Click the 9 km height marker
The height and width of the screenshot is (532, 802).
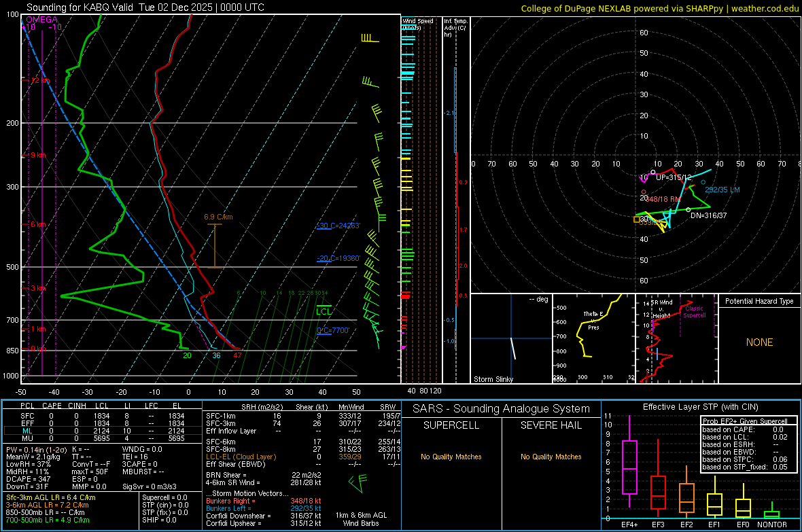[38, 155]
